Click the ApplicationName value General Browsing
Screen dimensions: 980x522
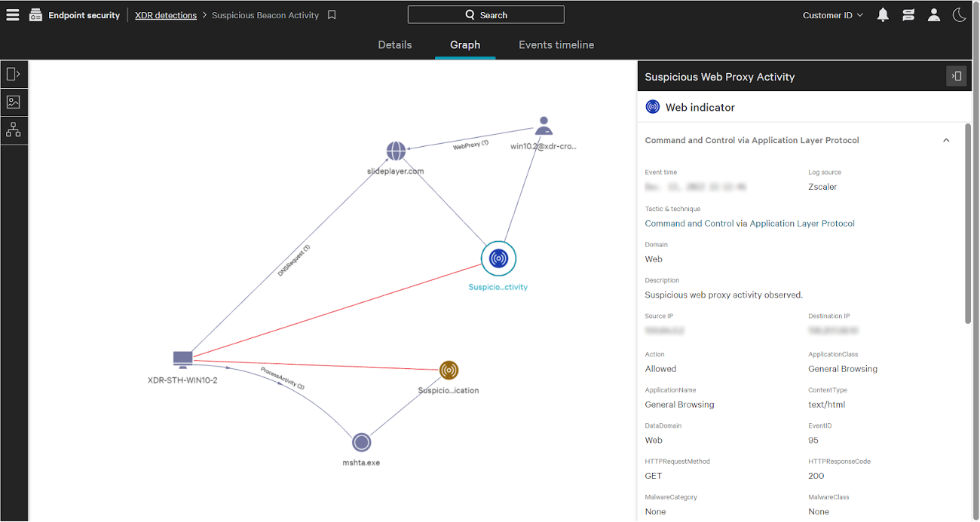(x=679, y=404)
